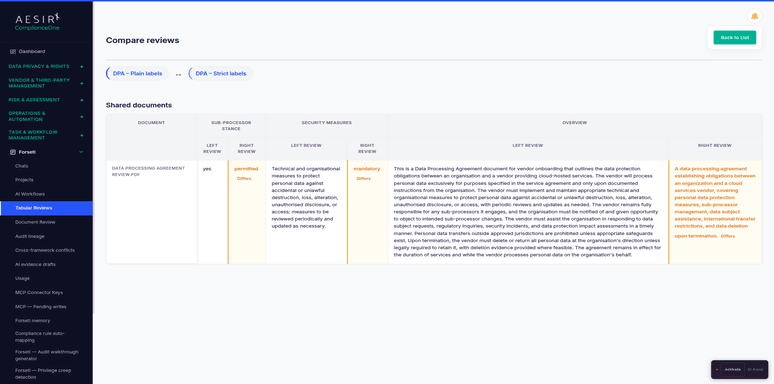Click the Back to List button
This screenshot has width=774, height=384.
pos(735,38)
